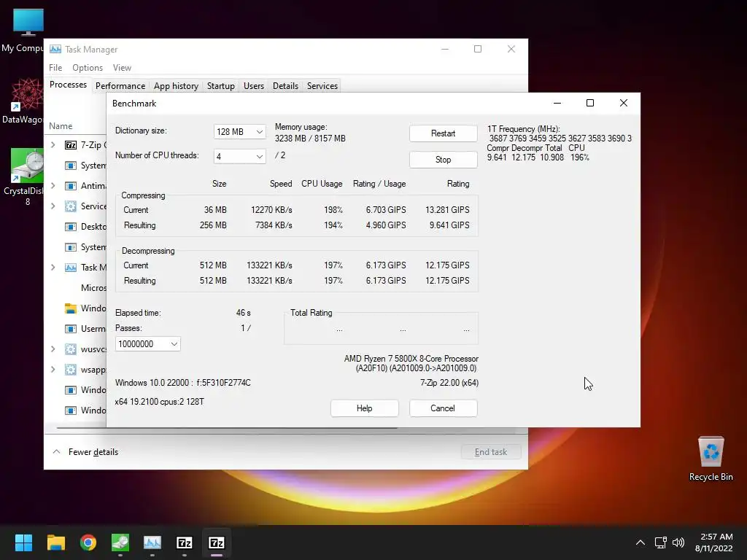Expand the Antim process row
The image size is (747, 560).
[x=53, y=186]
